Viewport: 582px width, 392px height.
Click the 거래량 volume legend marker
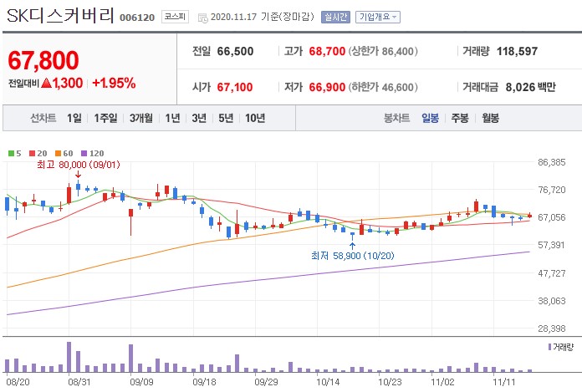(x=549, y=347)
